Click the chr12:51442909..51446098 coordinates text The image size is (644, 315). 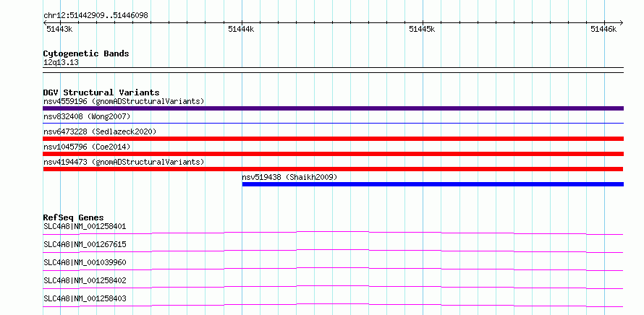(96, 16)
